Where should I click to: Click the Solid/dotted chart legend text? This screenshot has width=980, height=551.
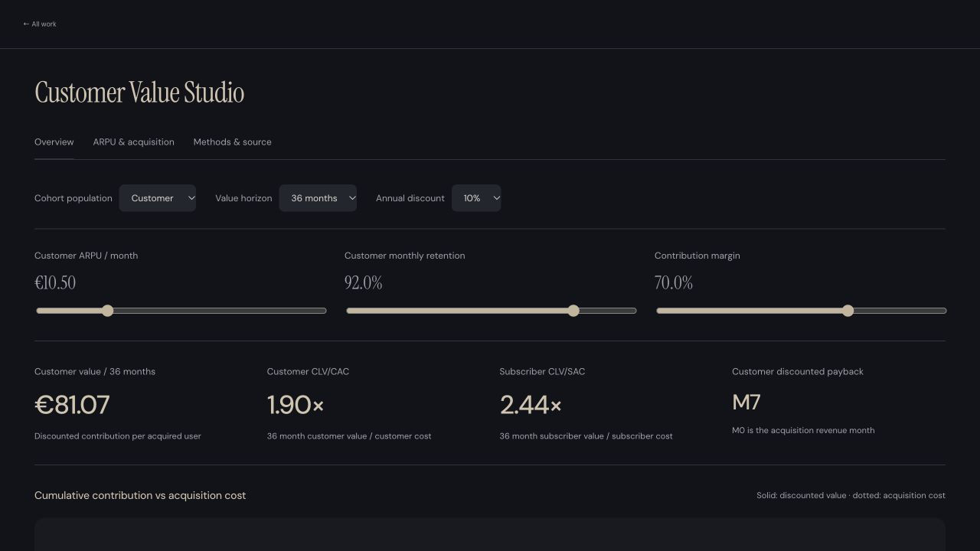click(851, 496)
